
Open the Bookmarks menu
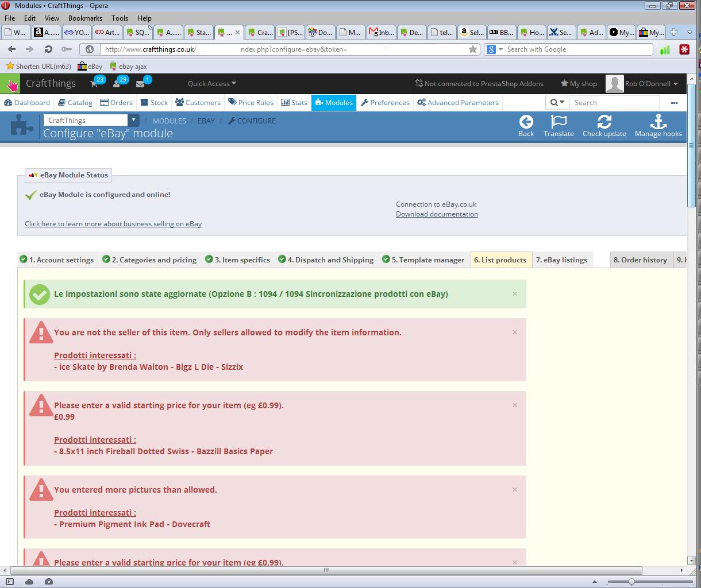coord(85,18)
